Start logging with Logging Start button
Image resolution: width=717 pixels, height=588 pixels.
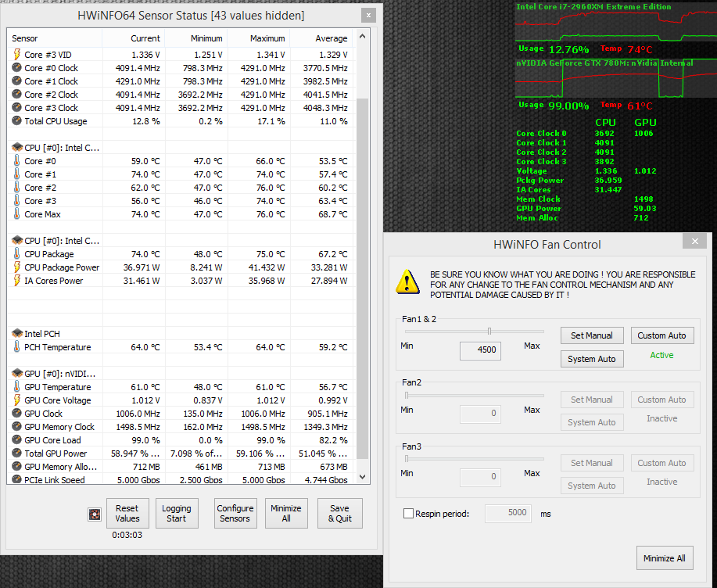(x=177, y=513)
